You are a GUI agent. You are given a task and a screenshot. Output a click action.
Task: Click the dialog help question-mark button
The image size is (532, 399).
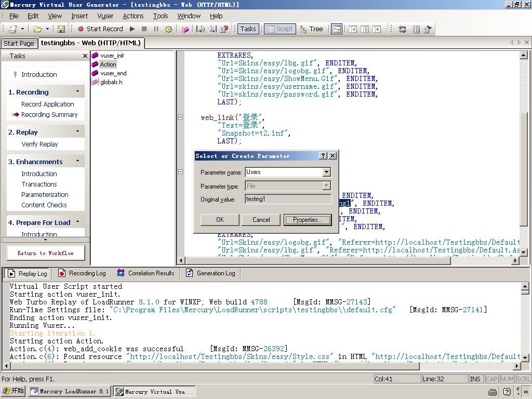pos(323,156)
